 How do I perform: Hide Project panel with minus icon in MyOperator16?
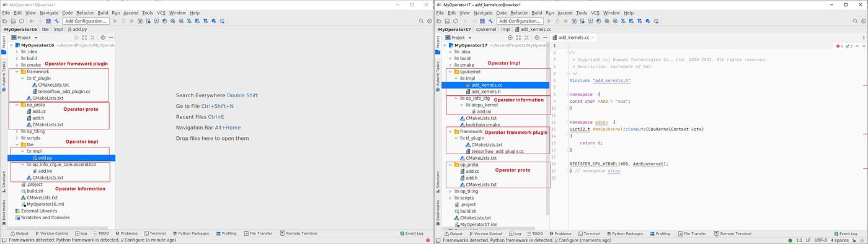click(111, 37)
